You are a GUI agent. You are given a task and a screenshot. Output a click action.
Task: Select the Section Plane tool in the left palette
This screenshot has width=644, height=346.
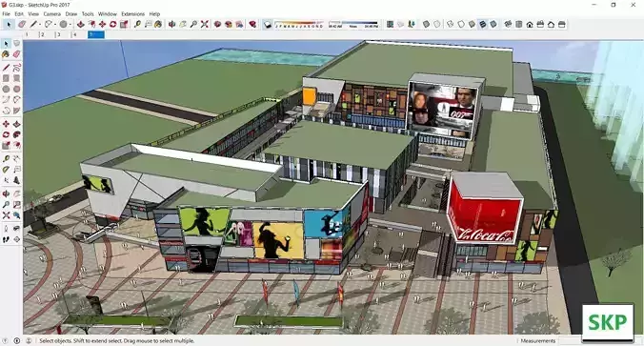[x=16, y=239]
